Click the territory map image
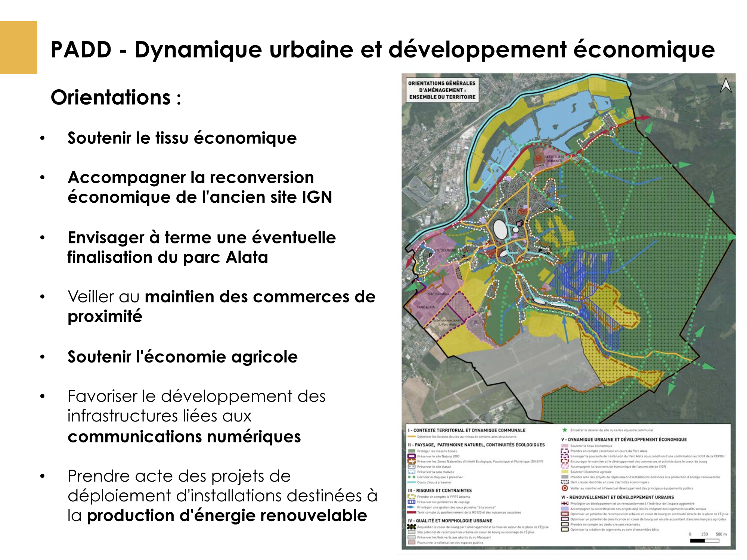This screenshot has height=560, width=747. (568, 311)
